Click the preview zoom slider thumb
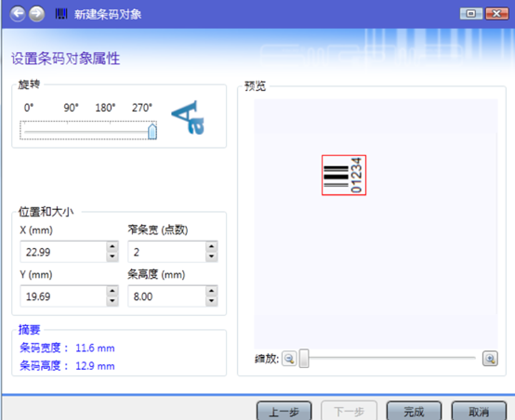 [304, 359]
